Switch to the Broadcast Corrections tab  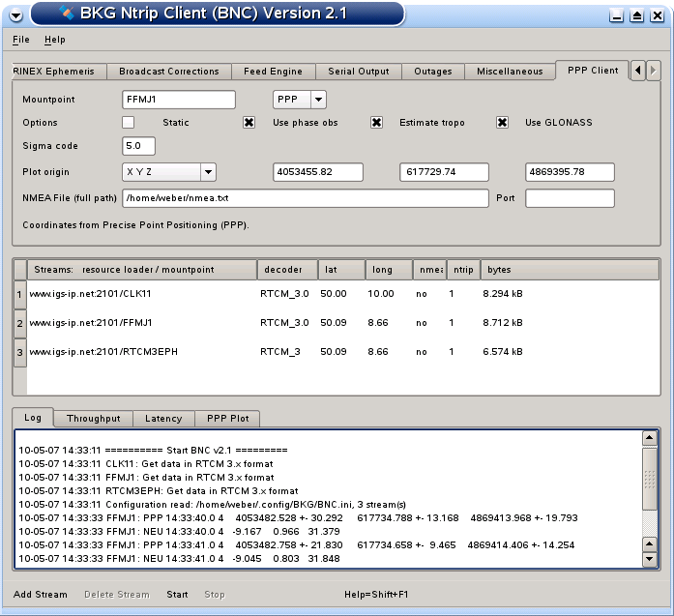click(169, 72)
